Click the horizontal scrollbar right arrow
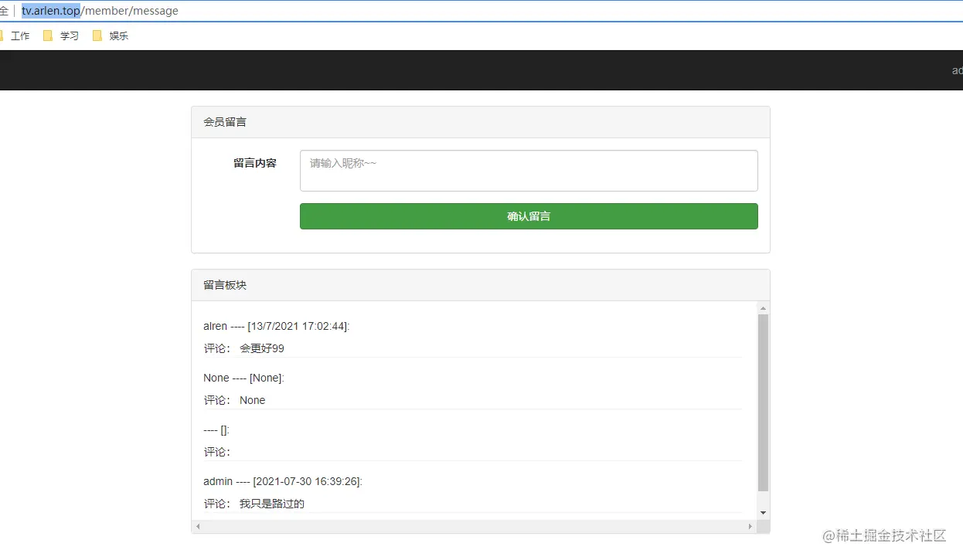963x560 pixels. [750, 527]
